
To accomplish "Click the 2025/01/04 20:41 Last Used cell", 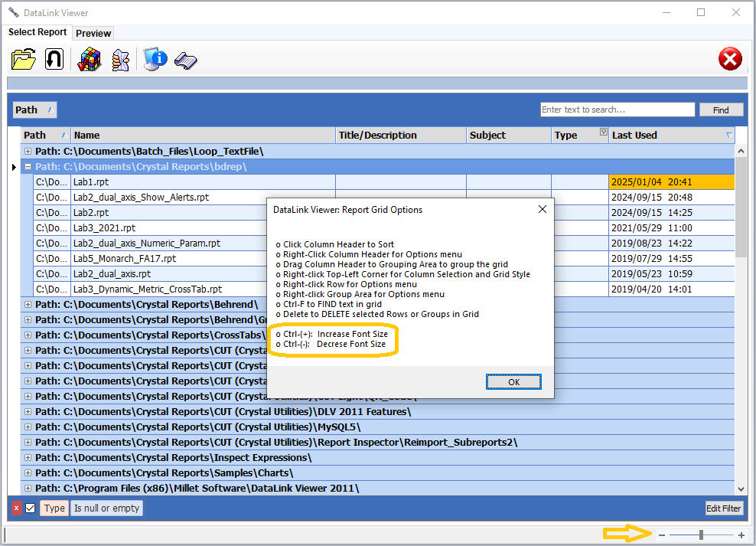I will coord(672,182).
